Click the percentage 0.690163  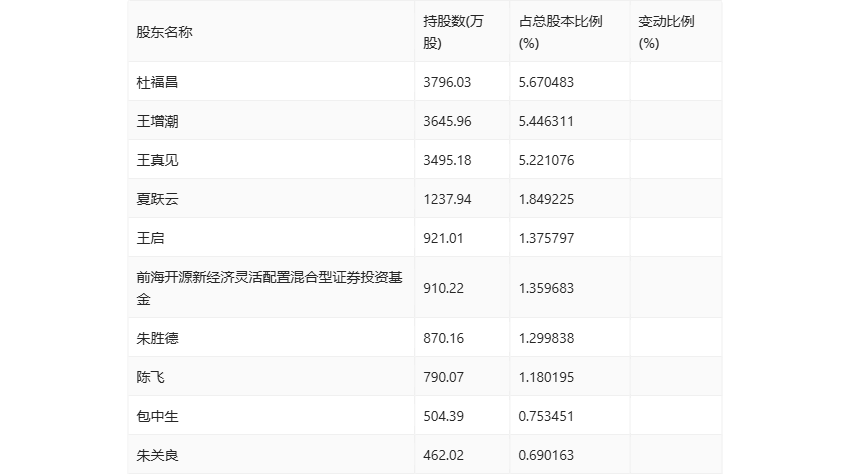[546, 455]
